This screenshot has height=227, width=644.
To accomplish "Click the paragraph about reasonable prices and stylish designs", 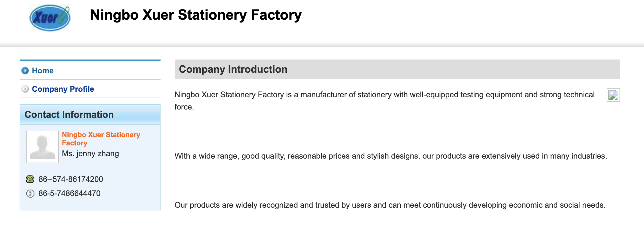I will pyautogui.click(x=391, y=156).
